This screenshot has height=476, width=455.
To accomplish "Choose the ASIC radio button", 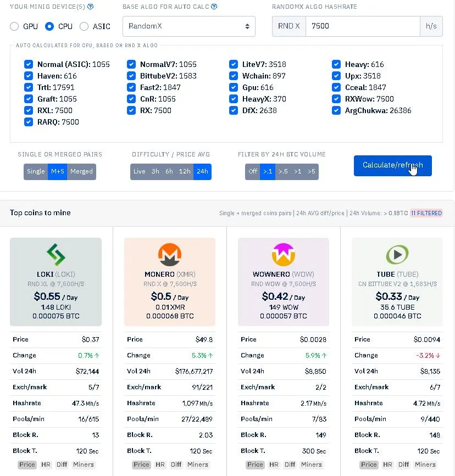I will tap(84, 26).
